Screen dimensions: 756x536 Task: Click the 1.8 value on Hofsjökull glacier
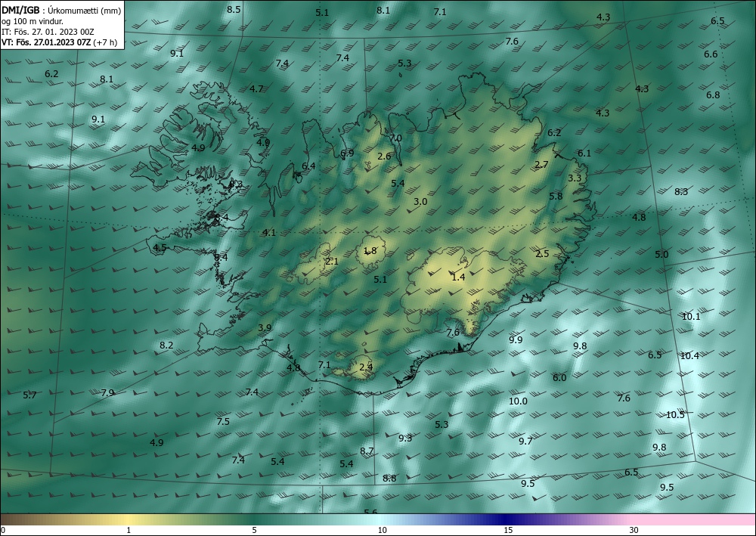370,250
